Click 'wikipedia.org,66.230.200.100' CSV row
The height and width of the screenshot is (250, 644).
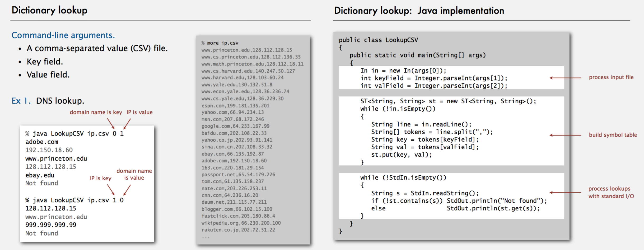pyautogui.click(x=241, y=223)
